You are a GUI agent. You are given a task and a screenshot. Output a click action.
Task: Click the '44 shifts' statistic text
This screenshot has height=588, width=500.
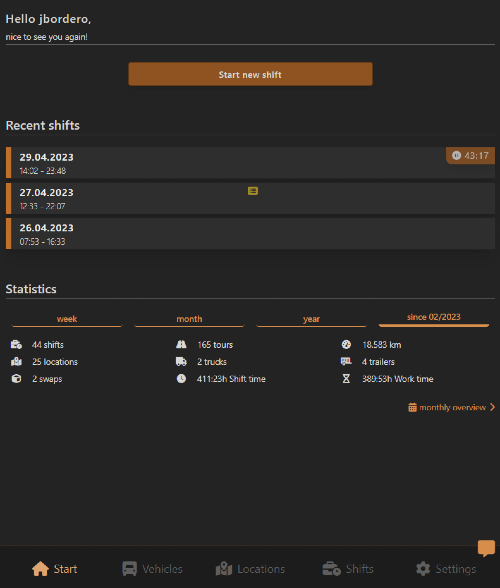point(48,345)
